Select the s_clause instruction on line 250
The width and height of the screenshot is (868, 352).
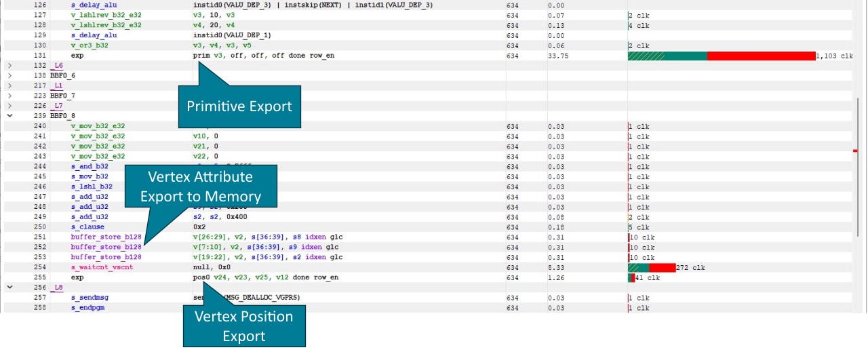pos(87,227)
